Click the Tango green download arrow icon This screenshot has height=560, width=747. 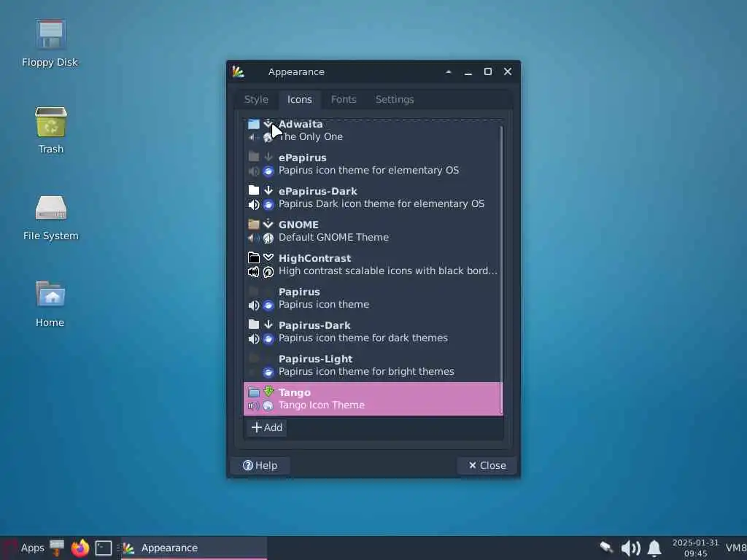pyautogui.click(x=268, y=392)
